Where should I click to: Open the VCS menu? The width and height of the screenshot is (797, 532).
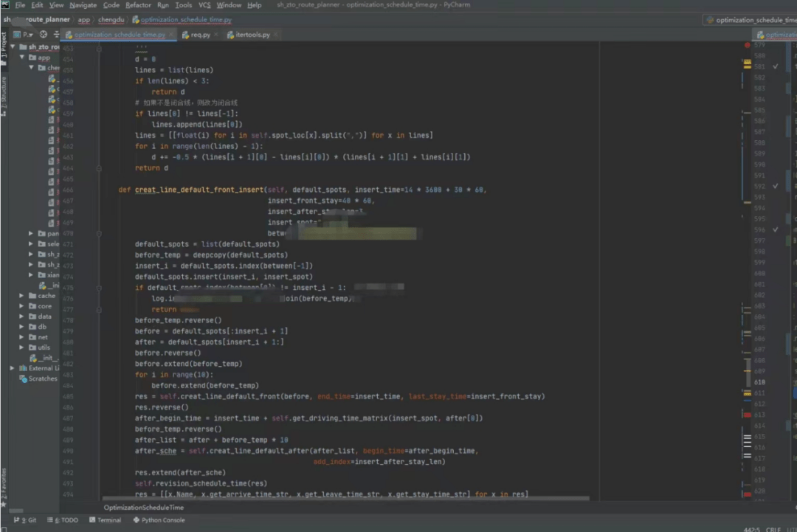(x=204, y=5)
